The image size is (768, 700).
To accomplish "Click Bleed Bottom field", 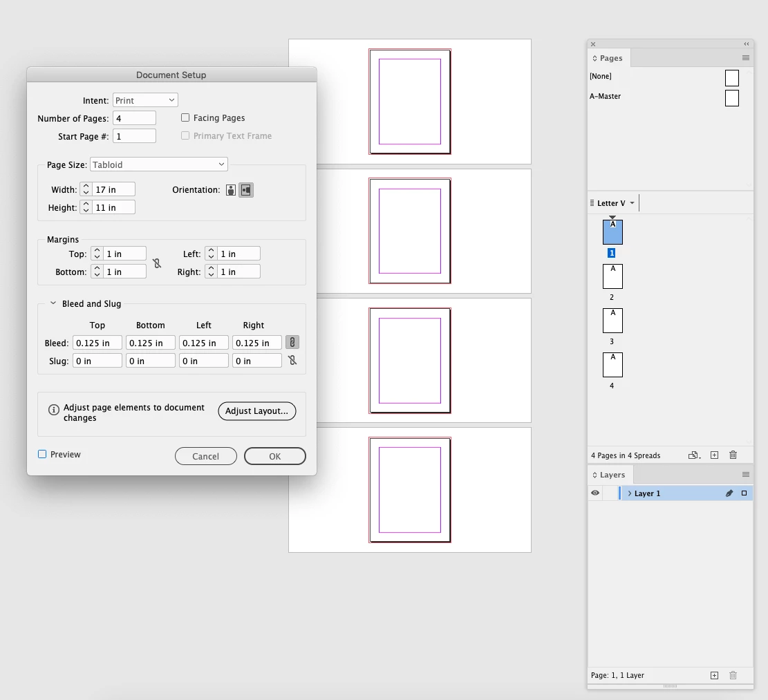I will click(x=151, y=343).
